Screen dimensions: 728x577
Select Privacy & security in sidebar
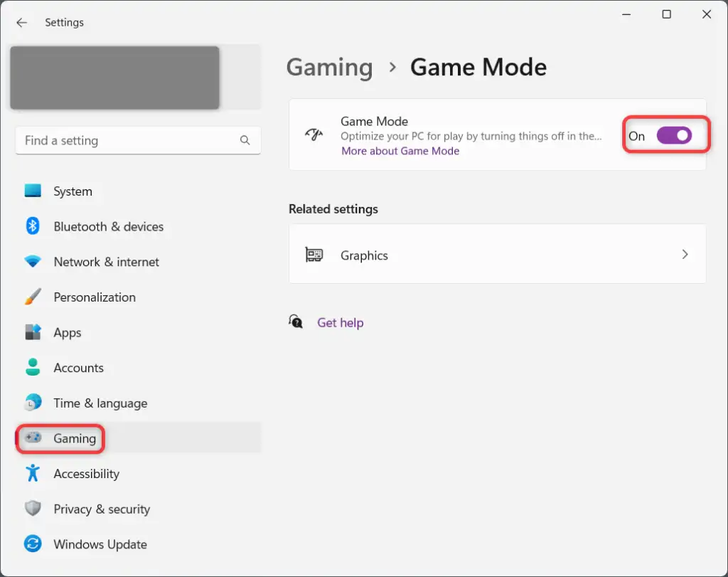[x=102, y=509]
